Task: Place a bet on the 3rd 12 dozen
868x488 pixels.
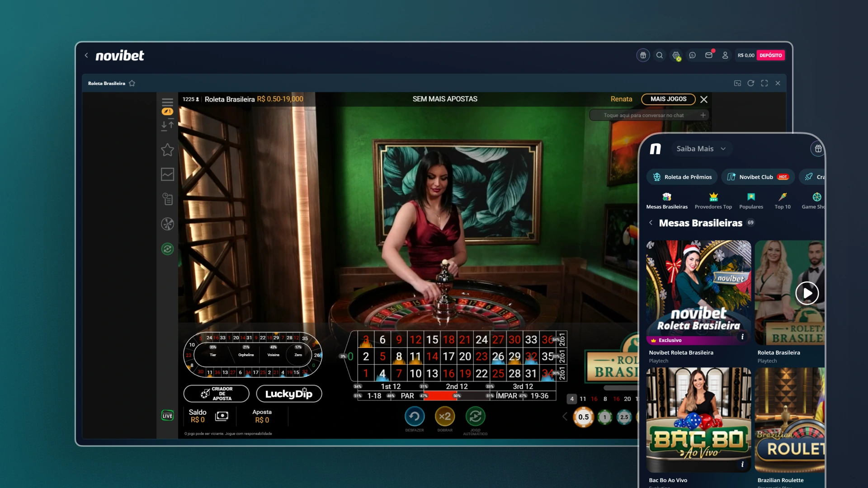Action: coord(523,386)
